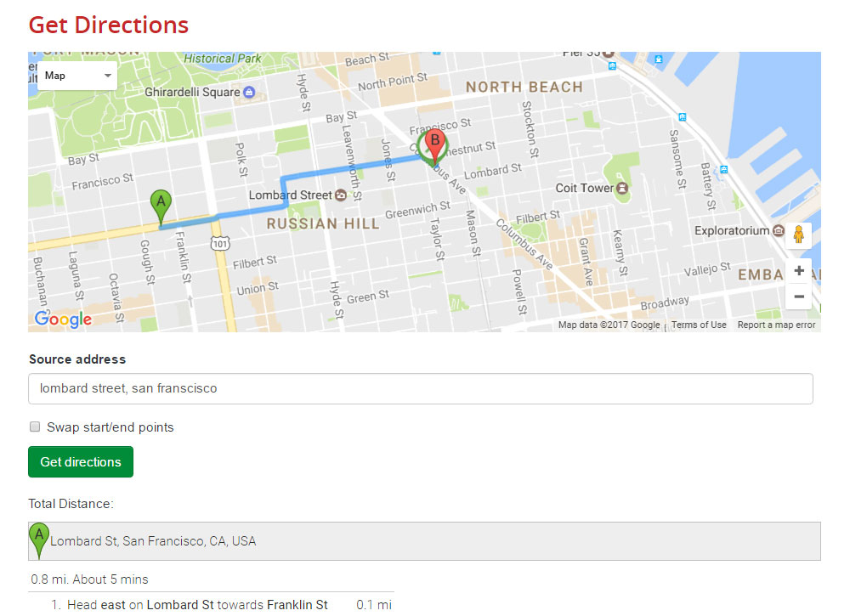Zoom out with the minus icon
Screen dimensions: 850x616
(x=799, y=297)
